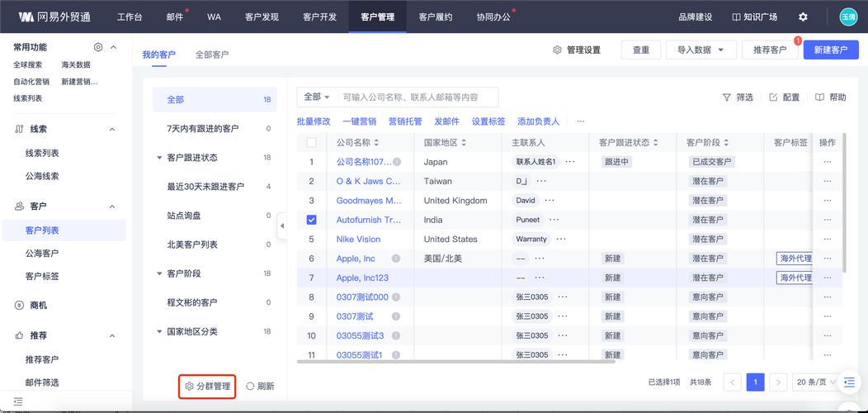The height and width of the screenshot is (413, 868).
Task: Click the customer search input field
Action: [418, 97]
